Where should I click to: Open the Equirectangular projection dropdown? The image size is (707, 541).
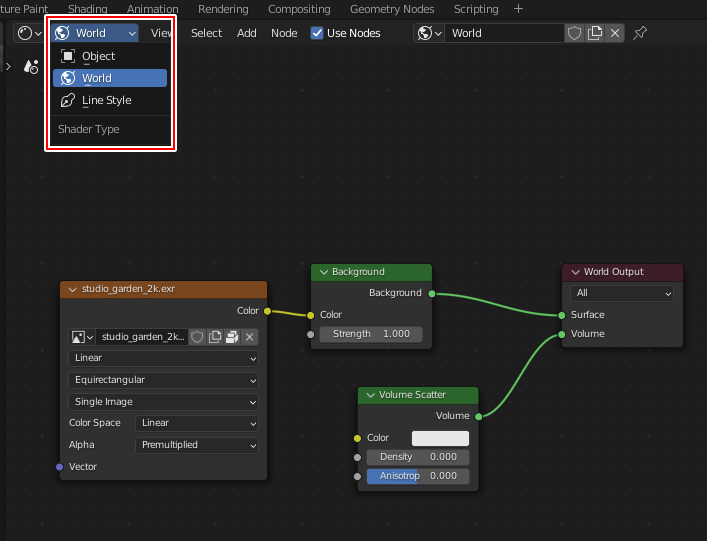point(164,380)
